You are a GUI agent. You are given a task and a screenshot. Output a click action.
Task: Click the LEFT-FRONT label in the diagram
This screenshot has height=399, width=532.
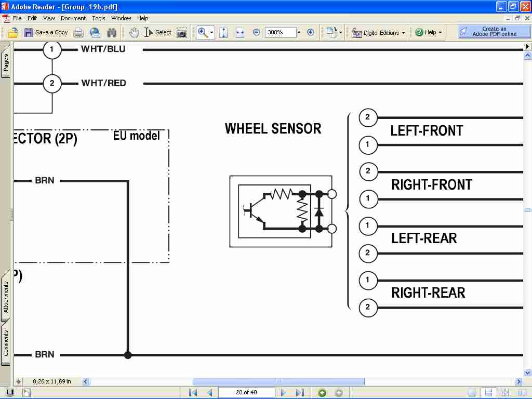coord(427,130)
